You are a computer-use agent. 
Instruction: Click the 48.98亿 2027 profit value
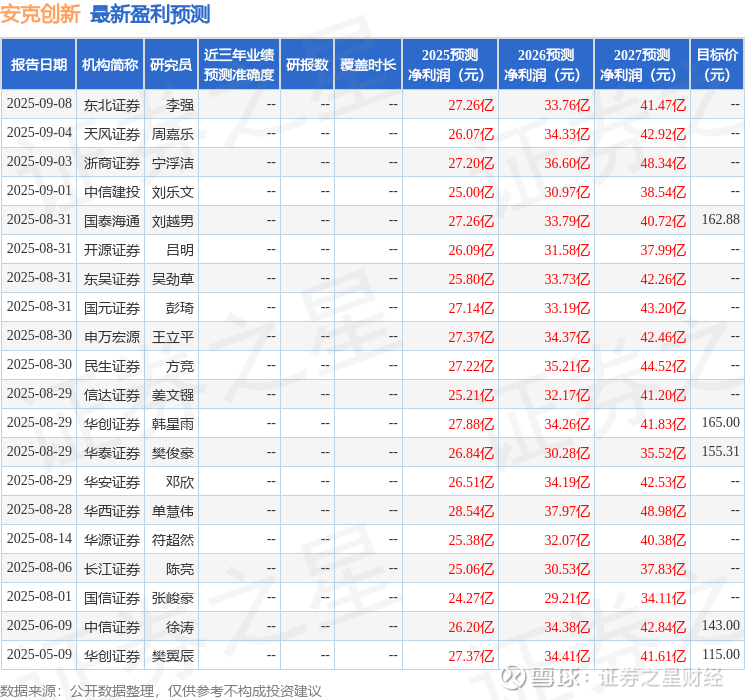pos(663,511)
